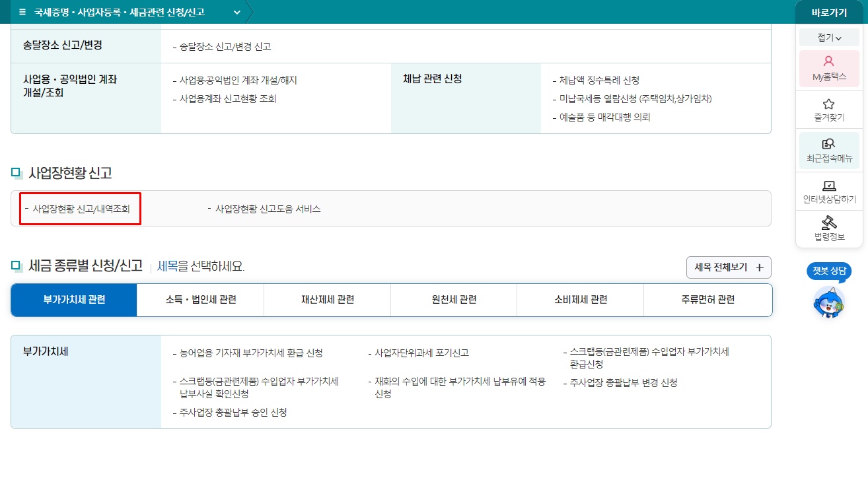The image size is (868, 488).
Task: Click the 최근접속메뉴 sidebar icon
Action: coord(829,149)
